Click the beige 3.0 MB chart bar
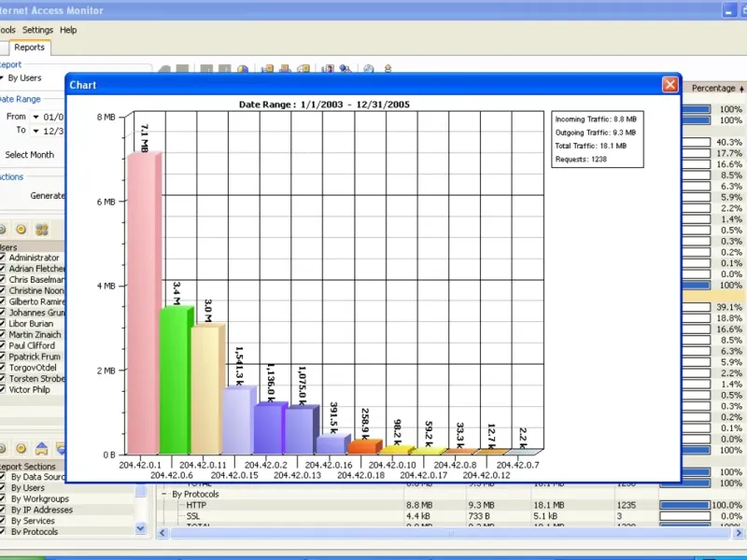This screenshot has width=747, height=560. coord(206,389)
